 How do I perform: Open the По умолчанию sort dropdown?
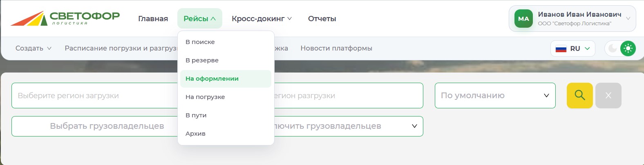[x=495, y=95]
